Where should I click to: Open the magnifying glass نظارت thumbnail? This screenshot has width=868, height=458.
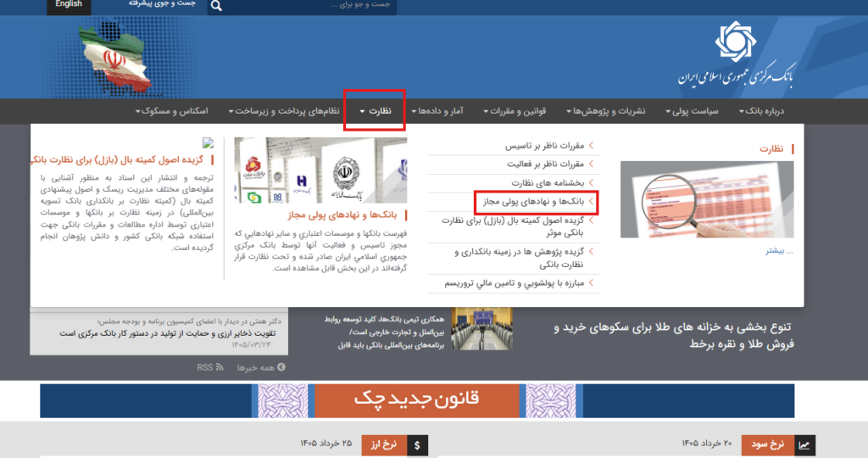pyautogui.click(x=707, y=199)
